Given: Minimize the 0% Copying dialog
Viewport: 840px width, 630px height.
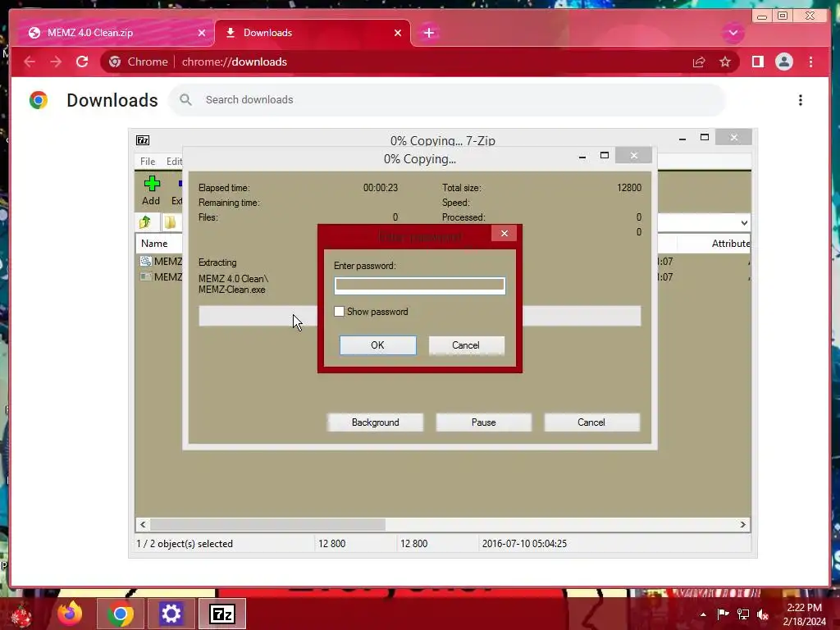Looking at the screenshot, I should coord(582,156).
